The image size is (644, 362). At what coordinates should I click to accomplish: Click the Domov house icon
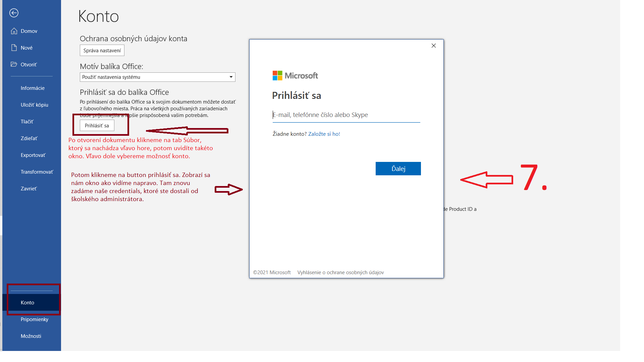pyautogui.click(x=14, y=31)
